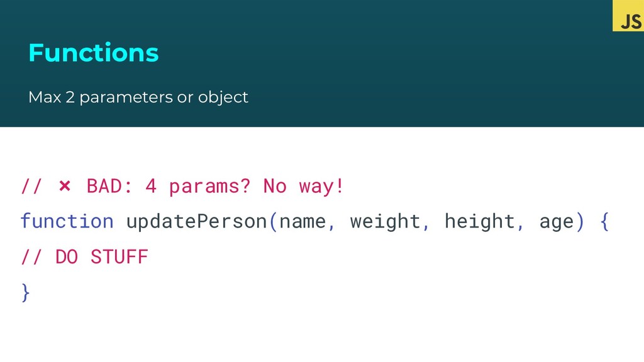Click the yellow JS logo badge
The image size is (644, 362).
[x=628, y=16]
